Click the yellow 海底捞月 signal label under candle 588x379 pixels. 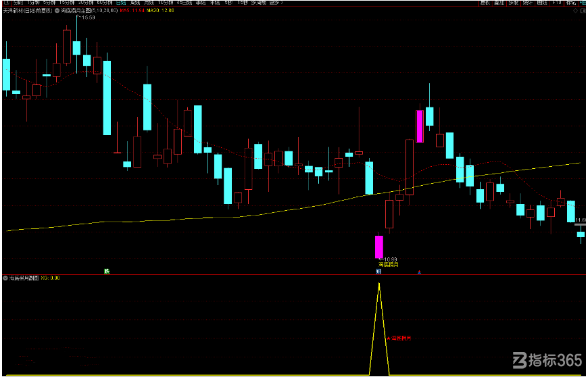tap(389, 265)
